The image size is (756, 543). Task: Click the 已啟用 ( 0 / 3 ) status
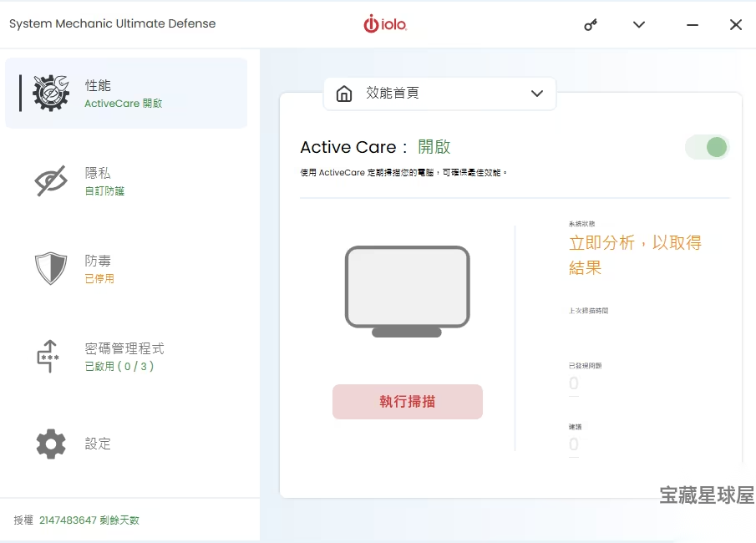pos(119,367)
